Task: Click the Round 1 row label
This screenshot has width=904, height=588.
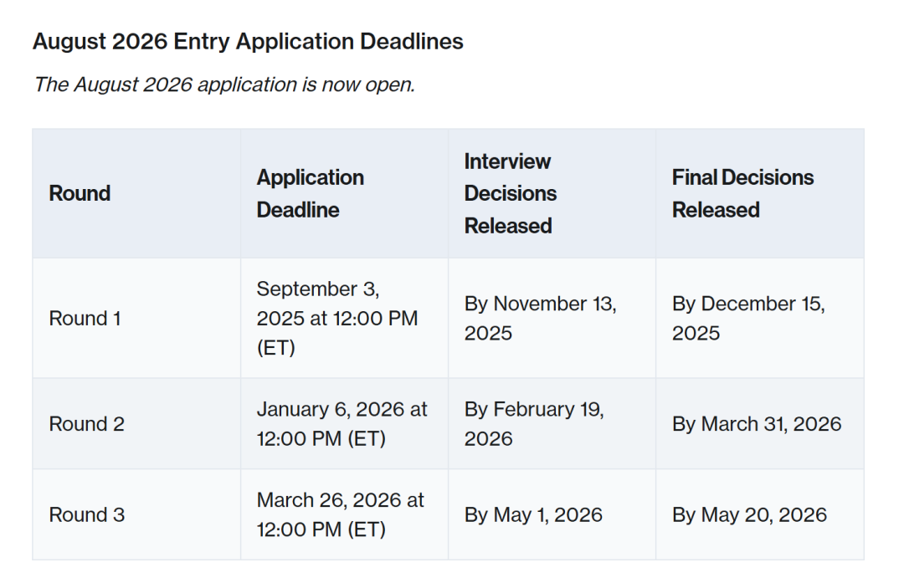Action: point(85,319)
